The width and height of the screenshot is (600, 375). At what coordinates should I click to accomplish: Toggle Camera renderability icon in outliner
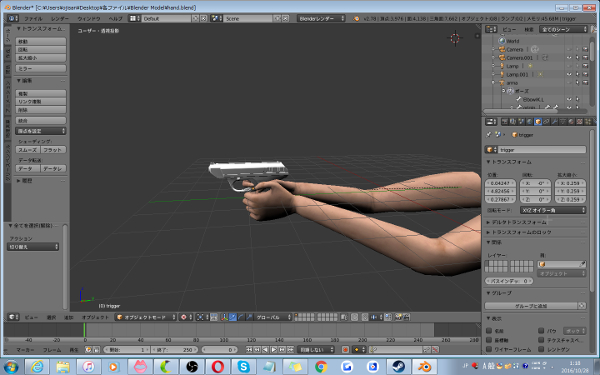(585, 49)
